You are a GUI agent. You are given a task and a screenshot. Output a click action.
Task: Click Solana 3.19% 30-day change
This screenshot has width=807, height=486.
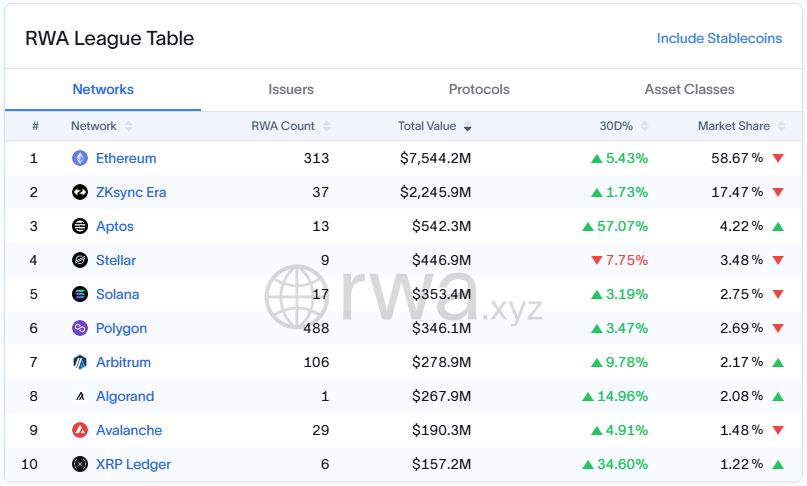pyautogui.click(x=620, y=294)
